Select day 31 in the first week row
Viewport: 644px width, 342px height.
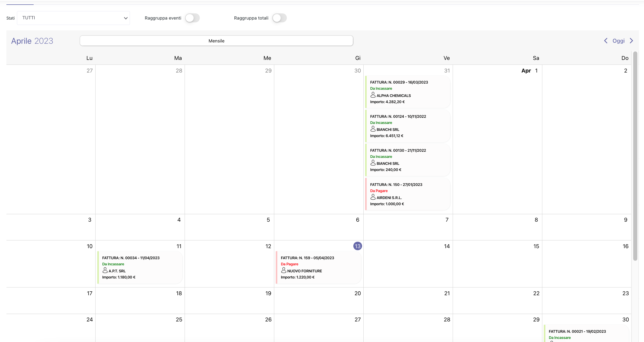pos(447,71)
